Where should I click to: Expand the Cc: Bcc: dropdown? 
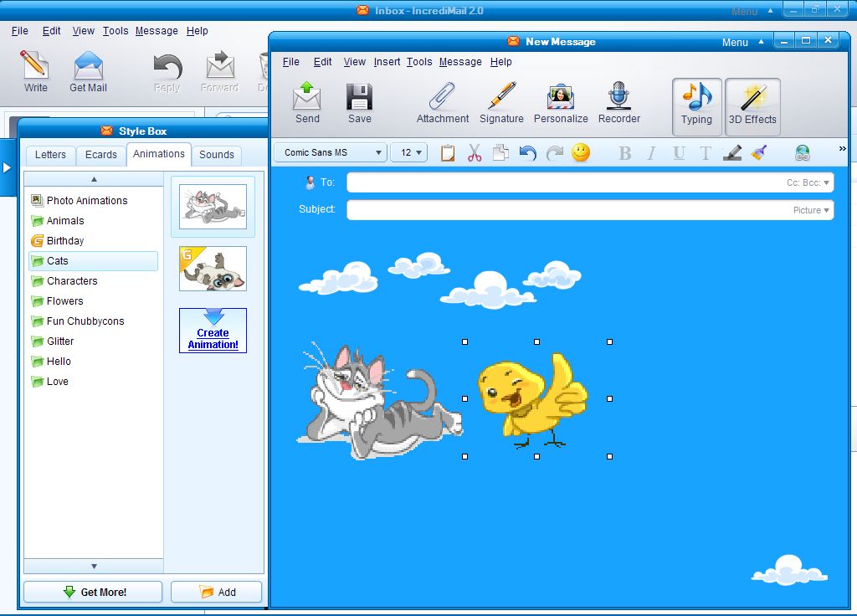pos(808,182)
